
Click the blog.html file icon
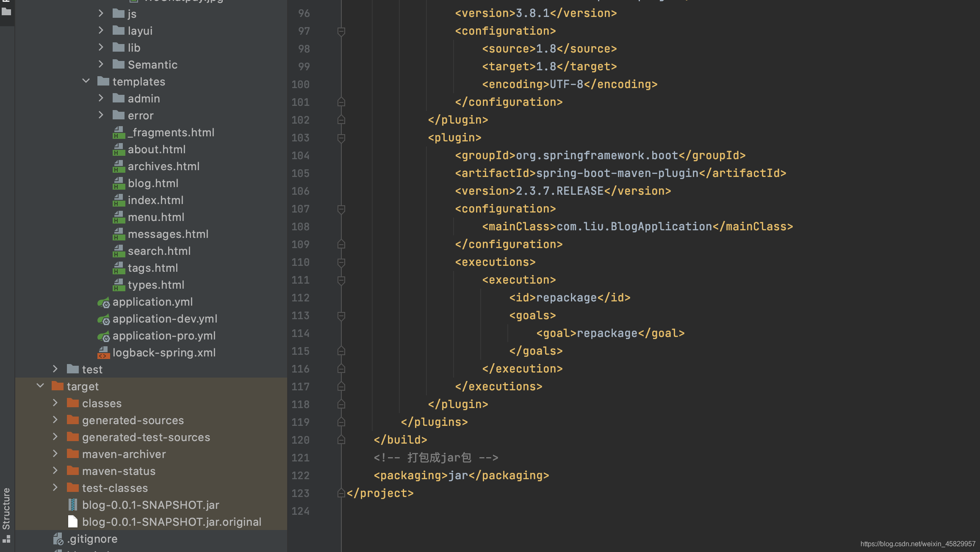pos(119,183)
